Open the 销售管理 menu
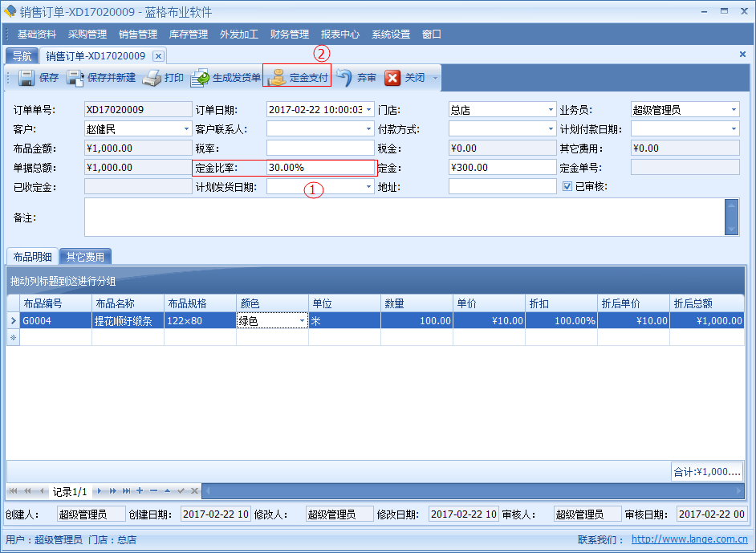 point(138,35)
